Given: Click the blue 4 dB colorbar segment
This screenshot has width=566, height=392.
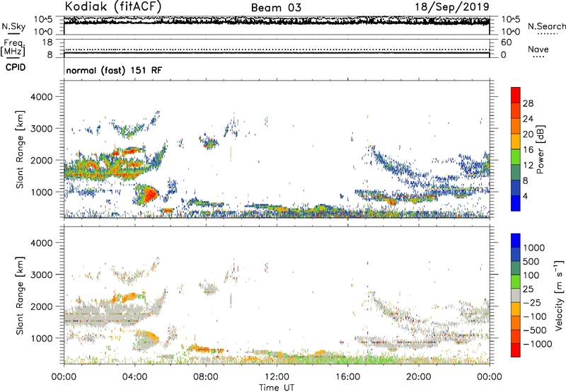Looking at the screenshot, I should 516,203.
